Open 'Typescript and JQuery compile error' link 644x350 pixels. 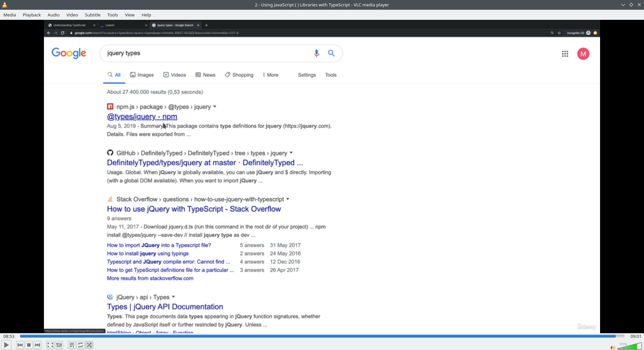(168, 262)
